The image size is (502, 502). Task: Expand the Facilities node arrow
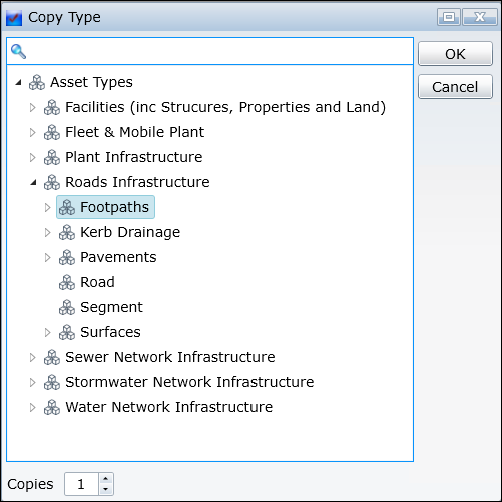click(32, 107)
